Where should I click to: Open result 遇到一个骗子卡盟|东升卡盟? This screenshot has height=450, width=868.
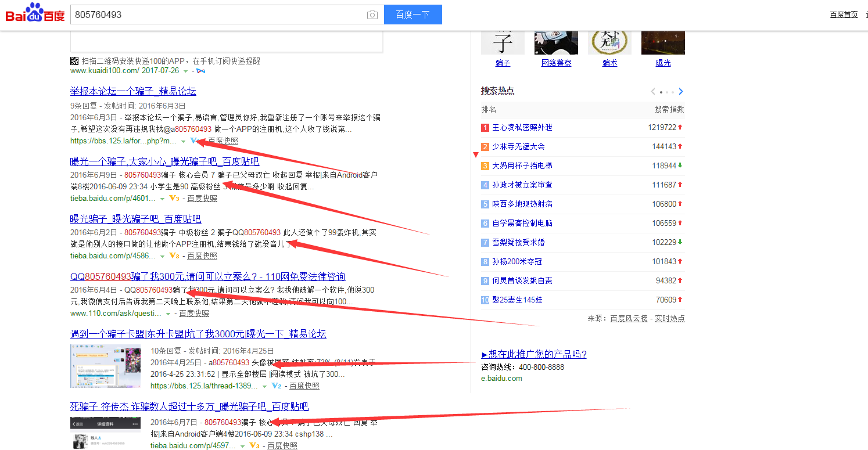198,334
